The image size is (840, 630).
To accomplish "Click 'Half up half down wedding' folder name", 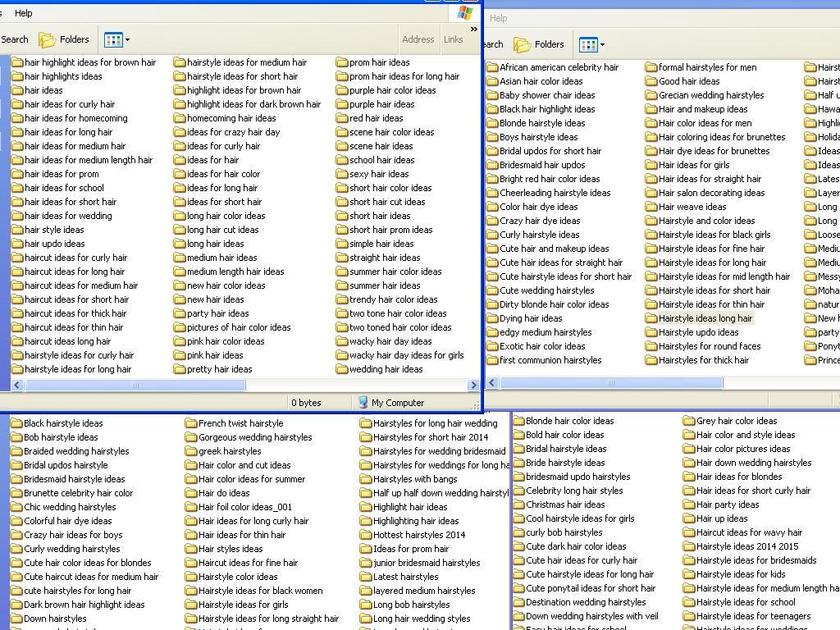I will pos(441,493).
